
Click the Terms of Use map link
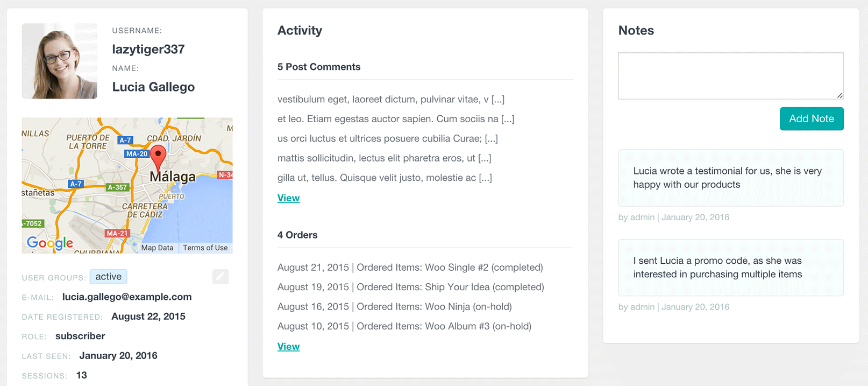point(205,248)
